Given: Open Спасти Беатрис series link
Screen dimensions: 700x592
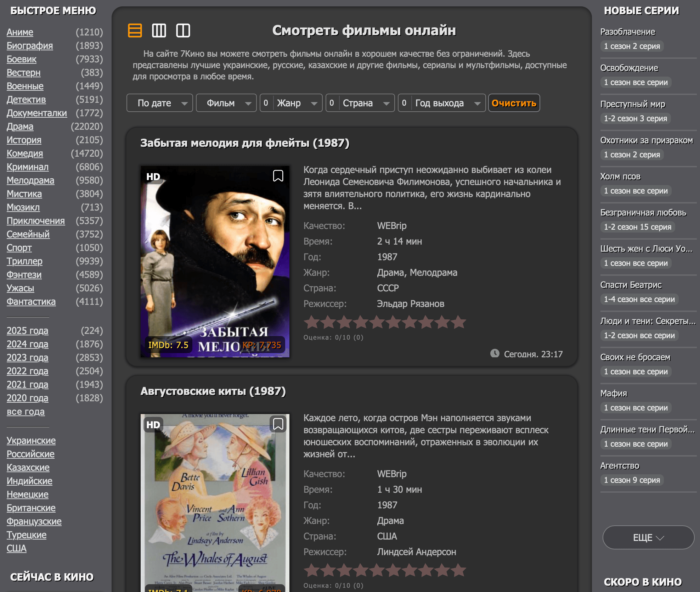Looking at the screenshot, I should pyautogui.click(x=631, y=285).
